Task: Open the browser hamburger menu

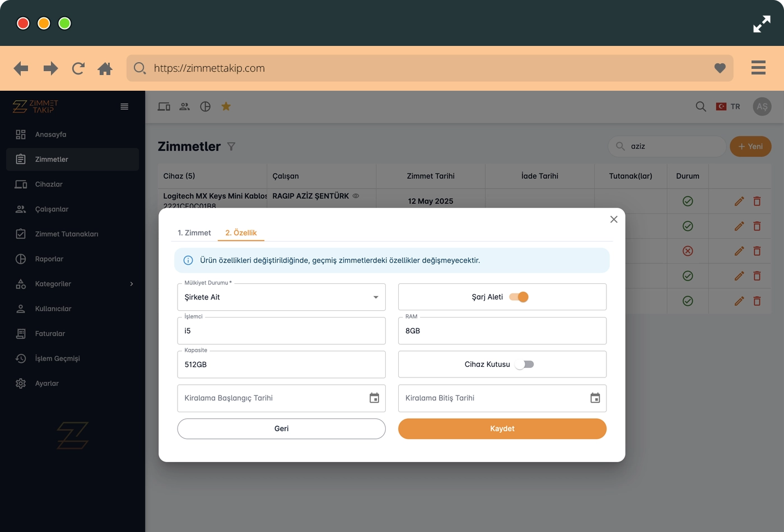Action: 758,68
